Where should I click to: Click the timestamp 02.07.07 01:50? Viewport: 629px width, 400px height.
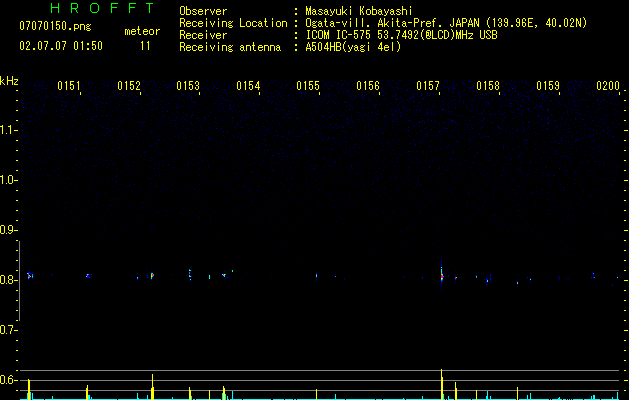coord(61,46)
